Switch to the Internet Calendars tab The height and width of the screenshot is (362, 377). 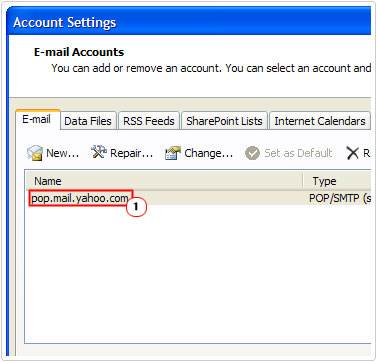pyautogui.click(x=320, y=121)
